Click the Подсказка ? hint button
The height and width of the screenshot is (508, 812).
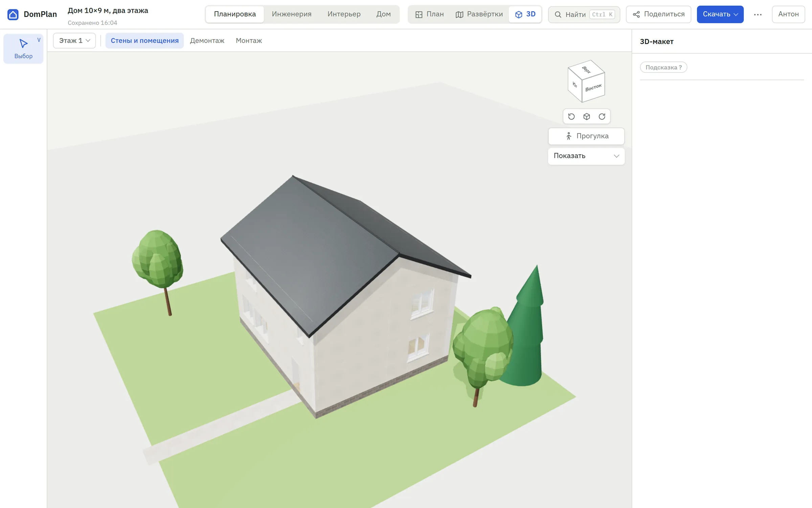(663, 67)
